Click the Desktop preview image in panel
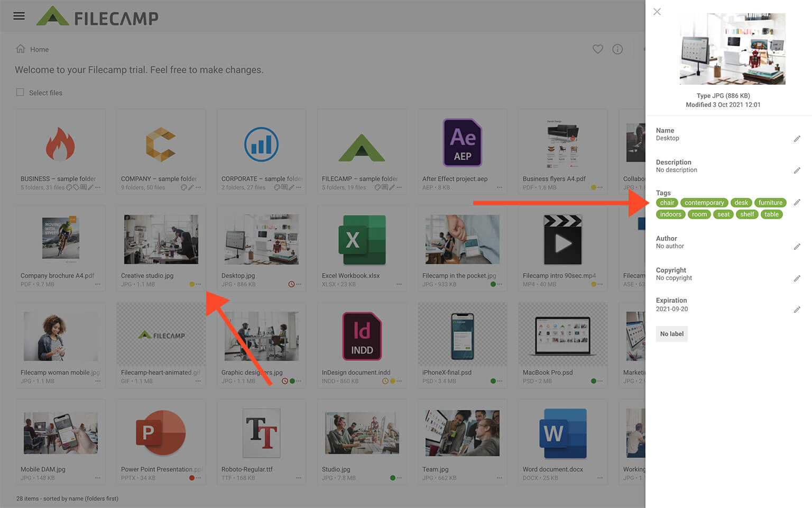Screen dimensions: 812x508 (733, 49)
